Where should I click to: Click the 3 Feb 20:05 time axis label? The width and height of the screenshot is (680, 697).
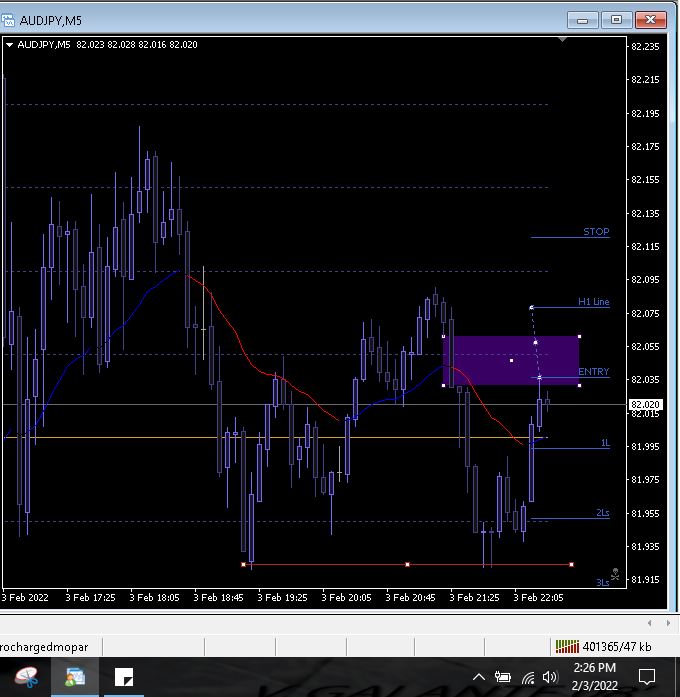[346, 597]
